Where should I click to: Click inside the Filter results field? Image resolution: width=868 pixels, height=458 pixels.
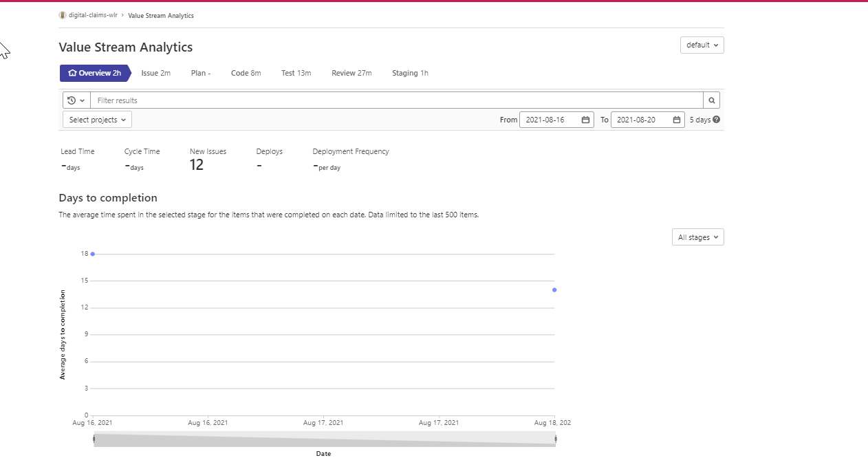[275, 100]
